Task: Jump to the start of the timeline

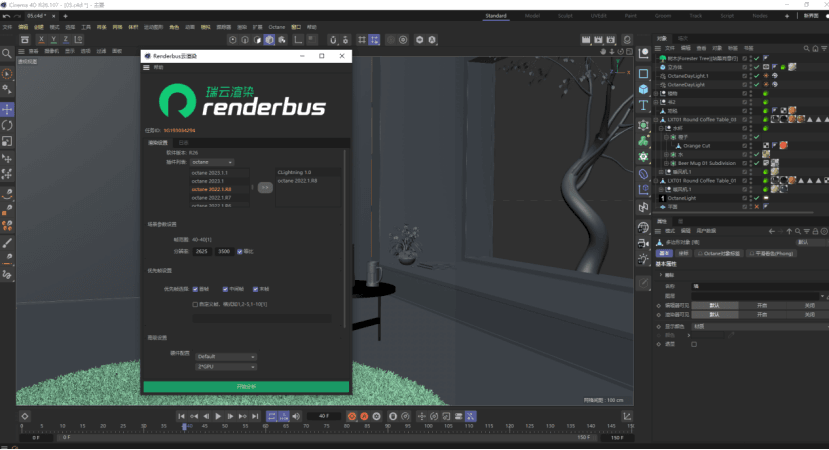Action: point(181,417)
